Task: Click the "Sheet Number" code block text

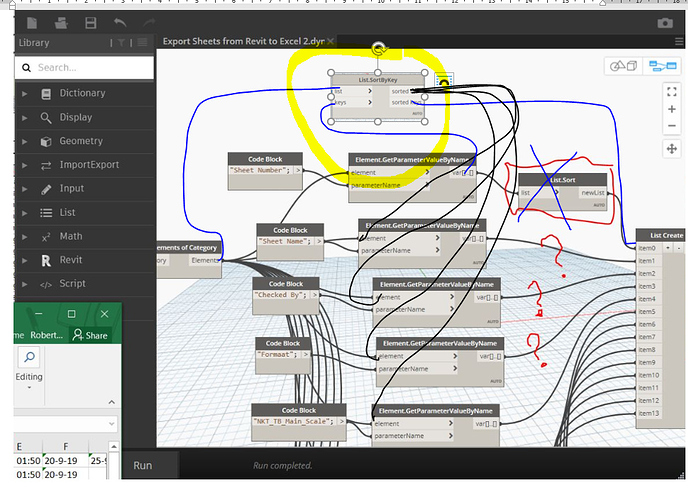Action: click(x=259, y=170)
